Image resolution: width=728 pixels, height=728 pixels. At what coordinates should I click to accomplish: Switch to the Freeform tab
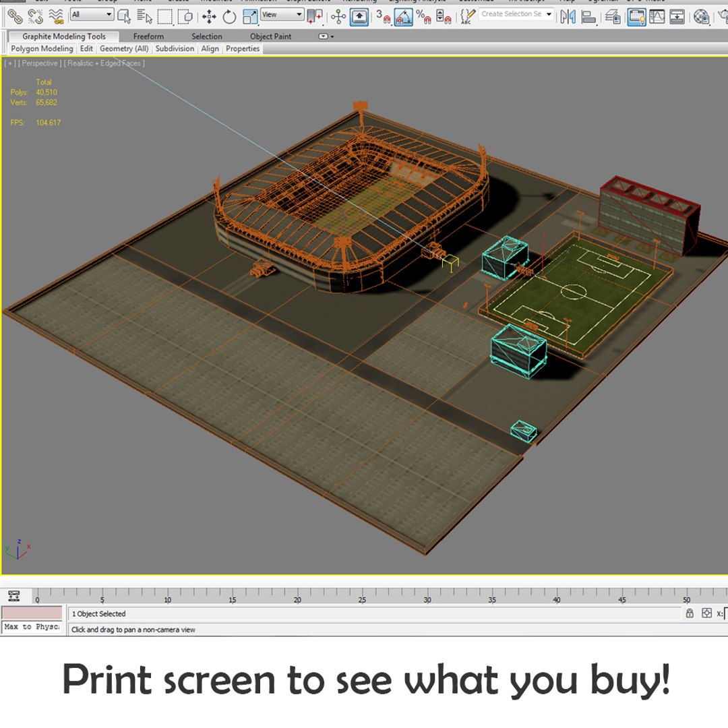coord(148,36)
